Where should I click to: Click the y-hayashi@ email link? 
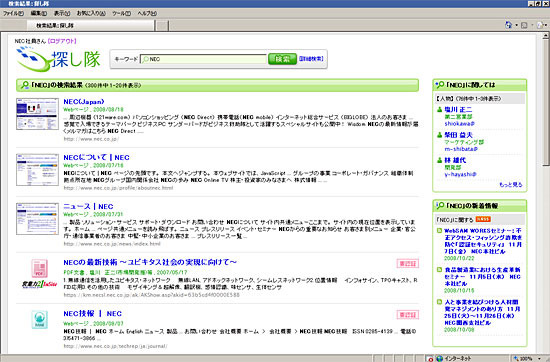pyautogui.click(x=460, y=174)
